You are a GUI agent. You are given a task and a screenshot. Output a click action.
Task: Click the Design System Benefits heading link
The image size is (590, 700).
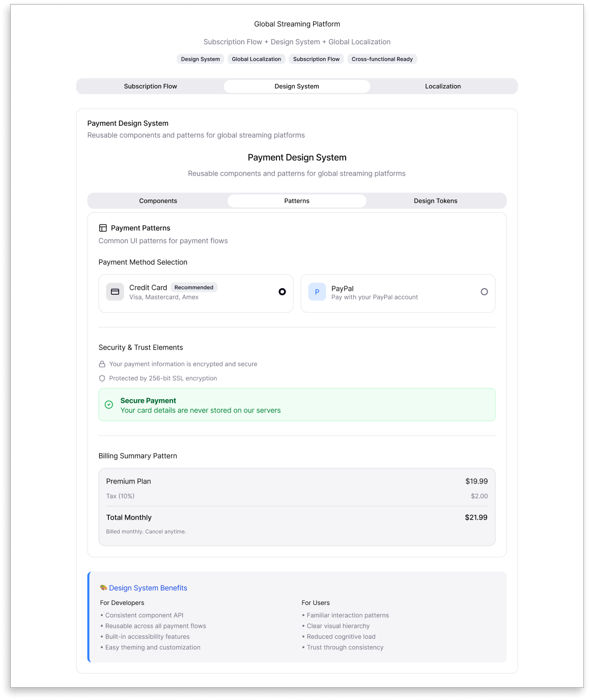(x=148, y=588)
